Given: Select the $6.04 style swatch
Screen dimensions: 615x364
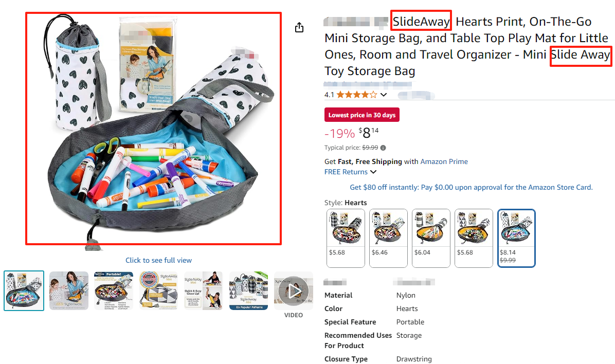Looking at the screenshot, I should [431, 238].
